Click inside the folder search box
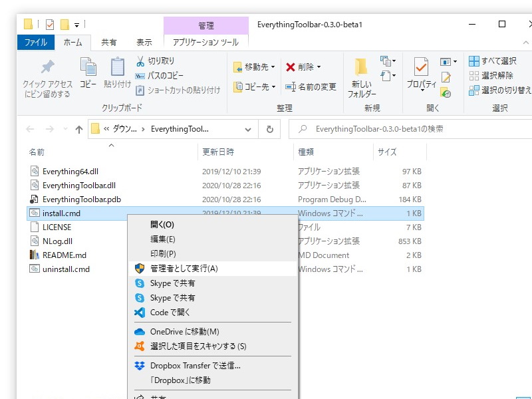The image size is (532, 399). (399, 129)
